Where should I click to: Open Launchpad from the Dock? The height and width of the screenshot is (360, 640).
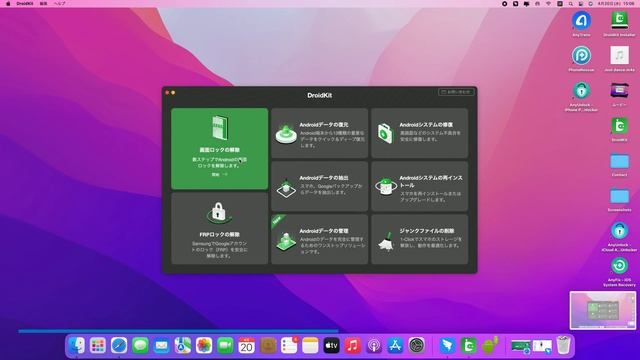point(98,346)
